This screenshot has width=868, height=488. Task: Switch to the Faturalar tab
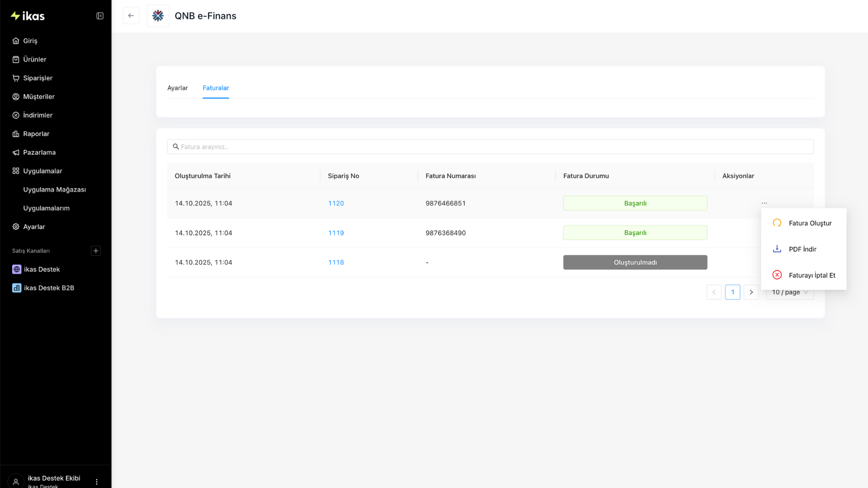[x=216, y=88]
